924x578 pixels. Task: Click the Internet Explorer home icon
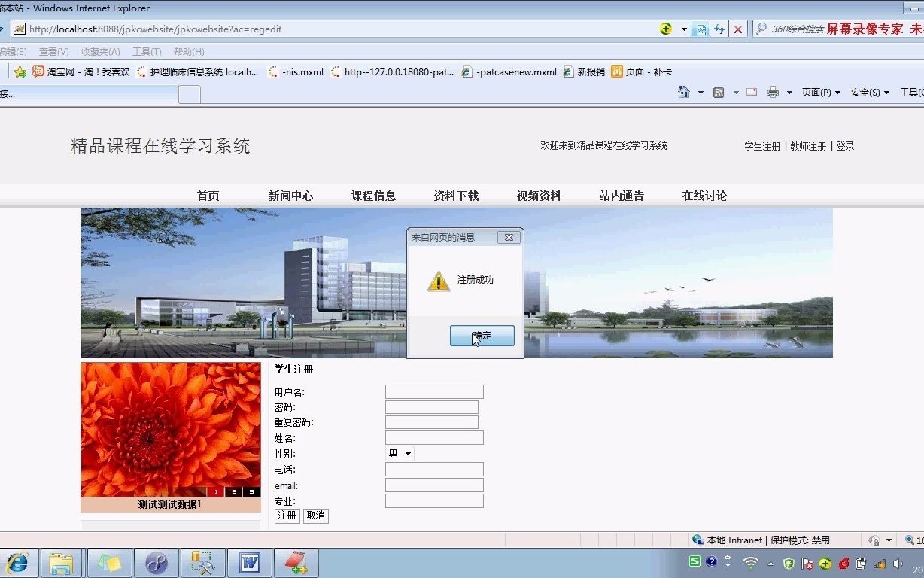pos(683,91)
